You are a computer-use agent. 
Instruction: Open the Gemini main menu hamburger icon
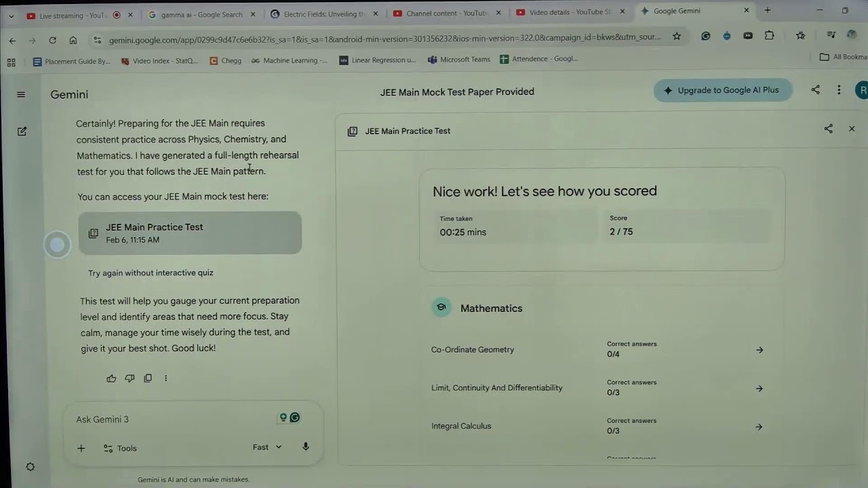[x=21, y=94]
